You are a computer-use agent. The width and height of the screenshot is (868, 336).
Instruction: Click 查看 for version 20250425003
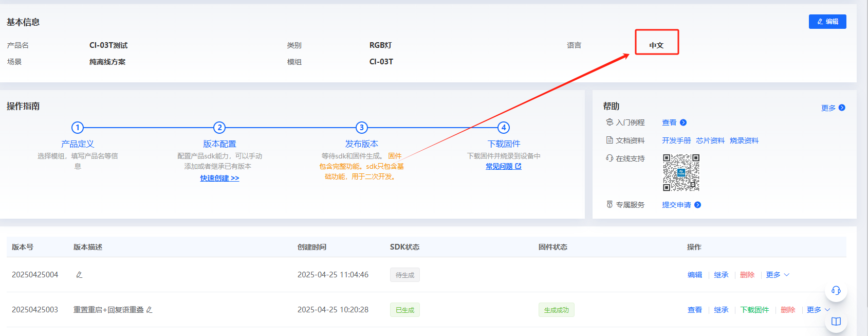click(695, 310)
